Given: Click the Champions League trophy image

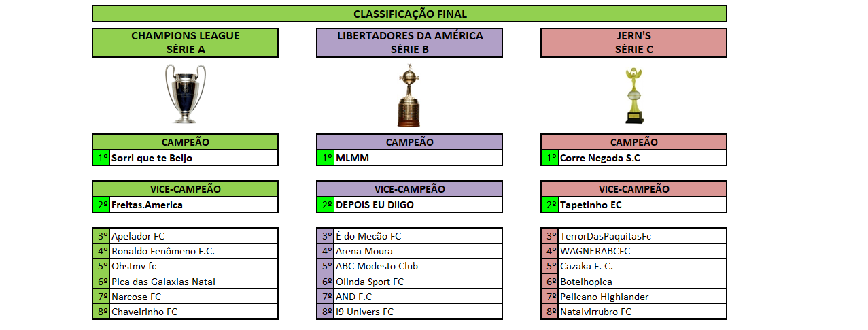Looking at the screenshot, I should click(x=185, y=94).
